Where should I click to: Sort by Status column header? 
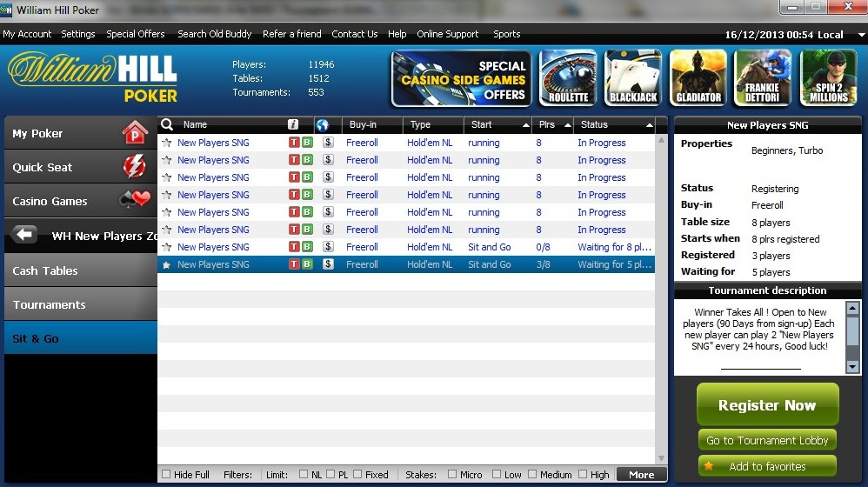click(x=614, y=124)
